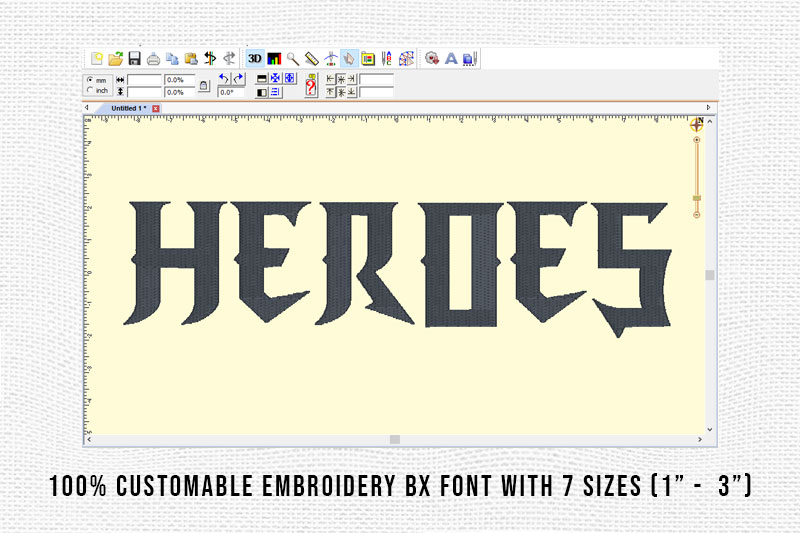Click the blue list alignment icon
This screenshot has width=800, height=533.
point(276,92)
